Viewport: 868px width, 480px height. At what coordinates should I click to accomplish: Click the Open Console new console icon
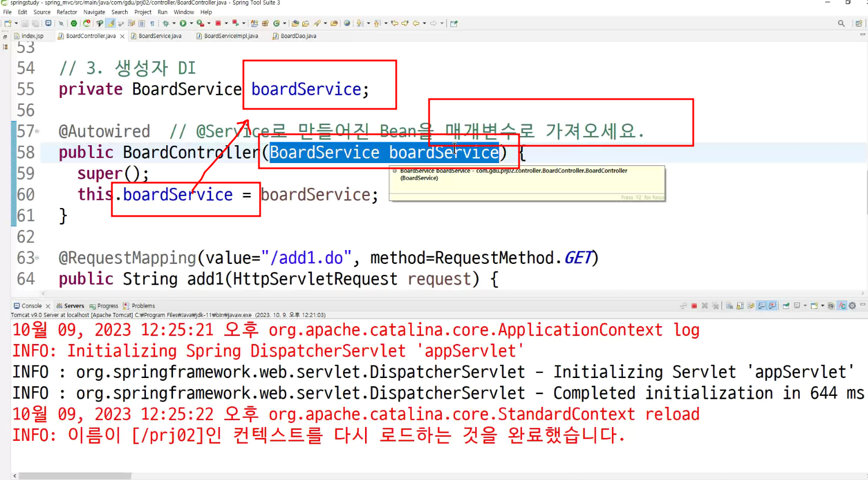pyautogui.click(x=814, y=306)
